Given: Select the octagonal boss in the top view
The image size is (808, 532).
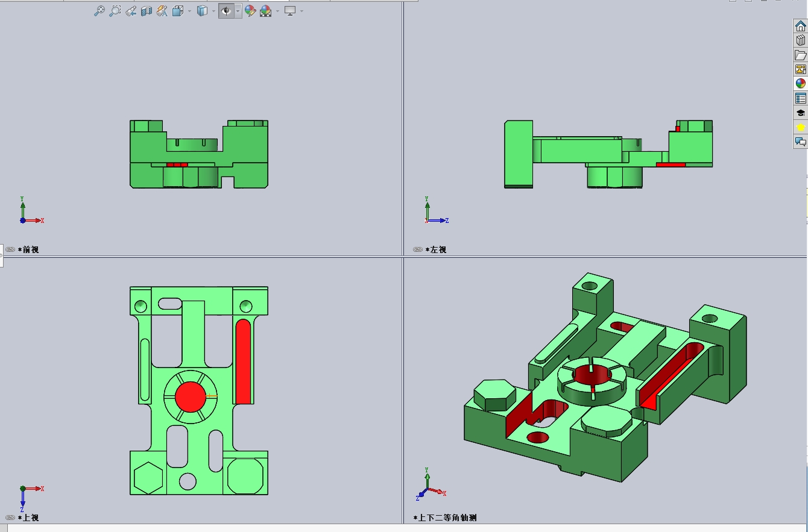Looking at the screenshot, I should tap(245, 476).
